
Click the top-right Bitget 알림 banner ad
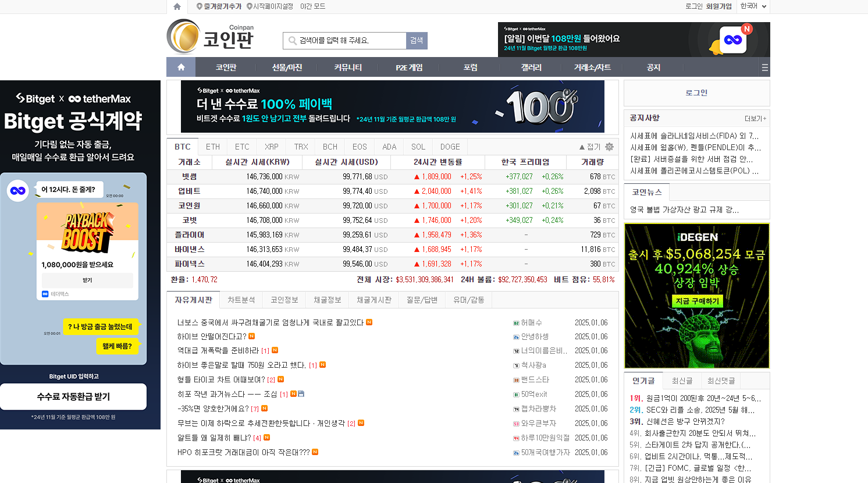coord(634,40)
